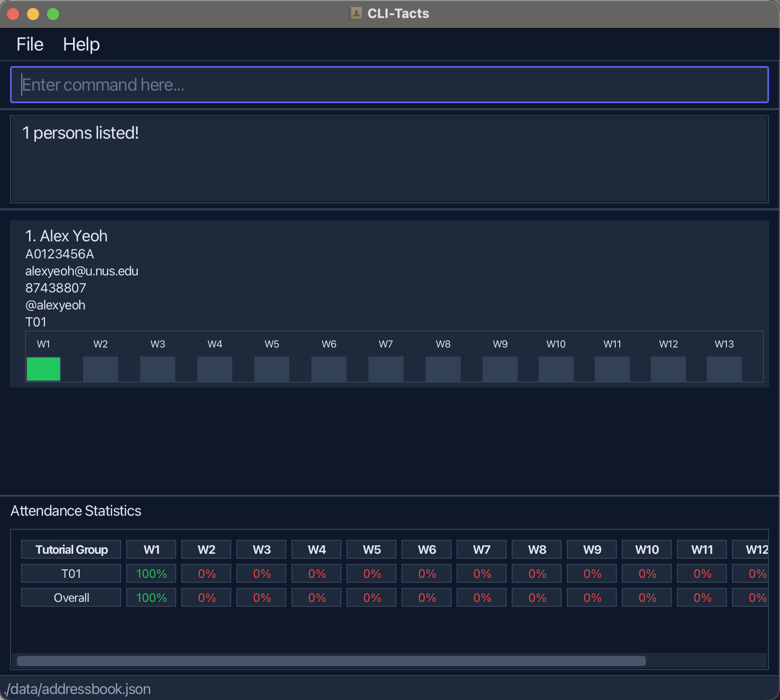
Task: Click the horizontal scrollbar under the statistics table
Action: (x=330, y=661)
